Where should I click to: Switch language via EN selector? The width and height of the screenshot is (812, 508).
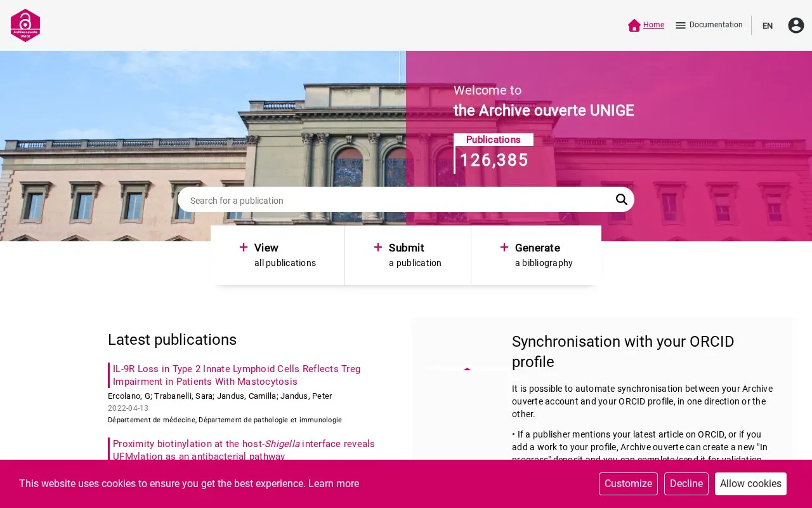click(x=768, y=26)
